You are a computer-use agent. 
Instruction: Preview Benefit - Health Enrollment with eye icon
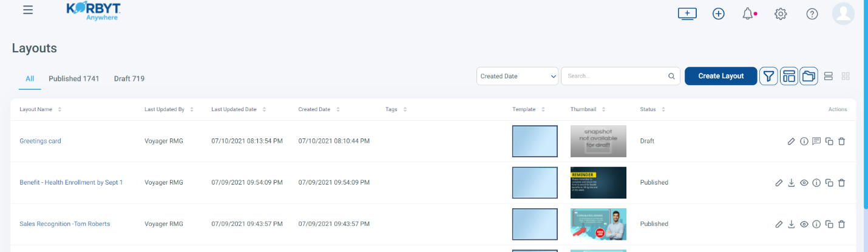804,182
